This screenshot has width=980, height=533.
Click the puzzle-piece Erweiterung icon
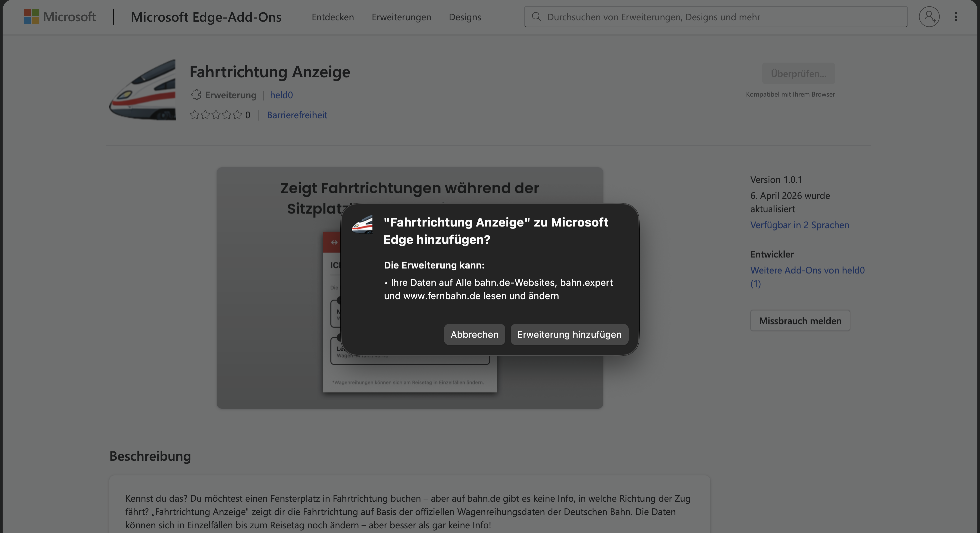(x=196, y=95)
